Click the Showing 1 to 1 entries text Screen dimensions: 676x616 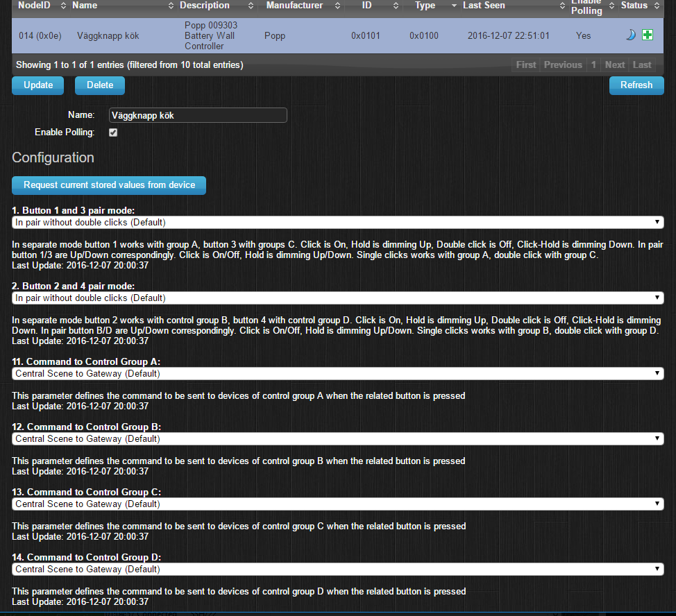(x=129, y=65)
